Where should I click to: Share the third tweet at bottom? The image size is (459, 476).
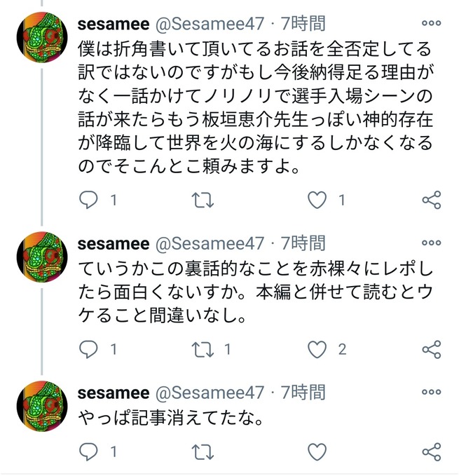[432, 450]
